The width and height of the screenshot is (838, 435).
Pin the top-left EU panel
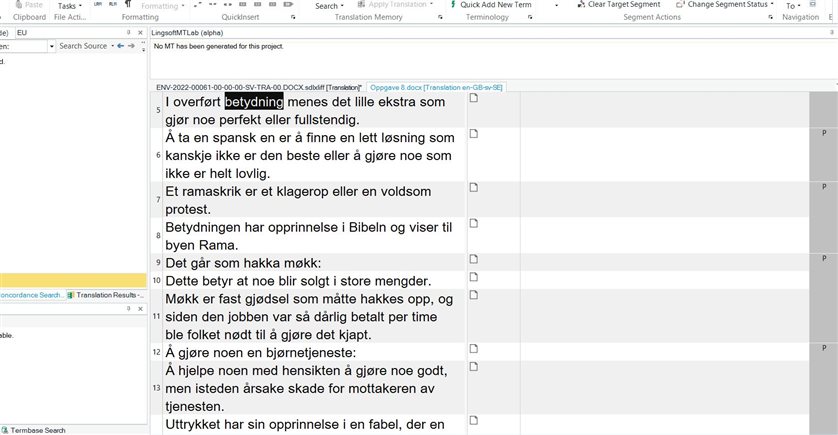[x=129, y=33]
